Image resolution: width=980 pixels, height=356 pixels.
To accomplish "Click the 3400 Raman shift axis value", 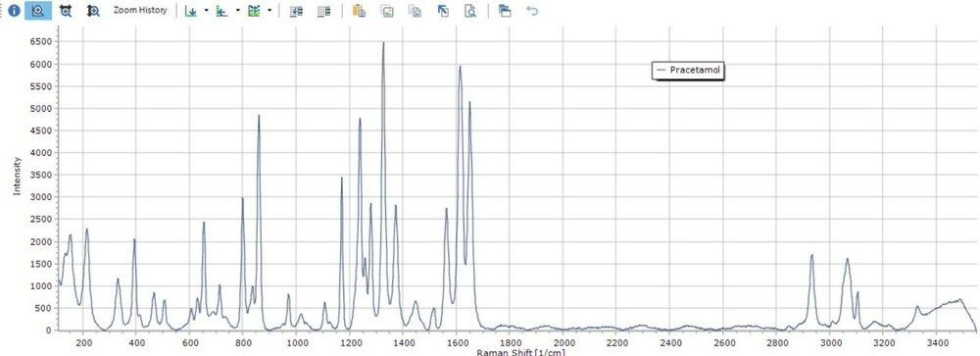I will [x=936, y=342].
